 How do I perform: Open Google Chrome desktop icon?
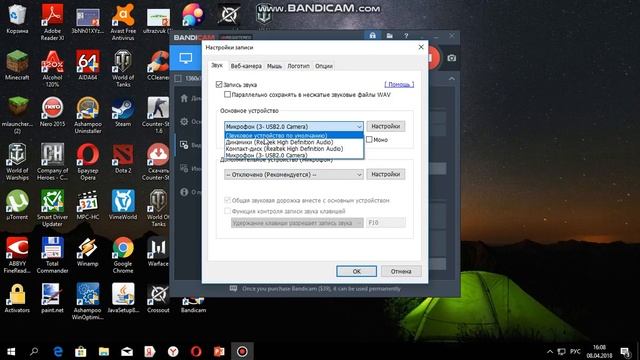click(123, 255)
